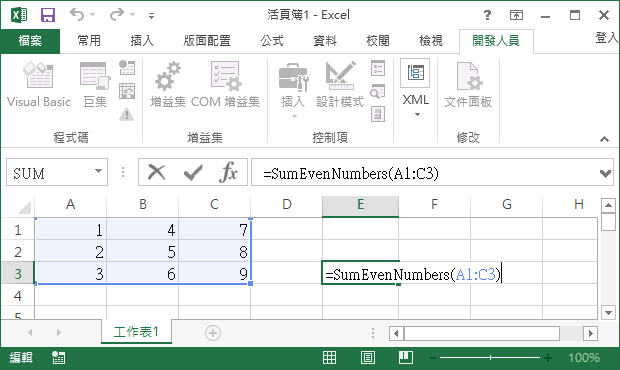
Task: Click the 巨集 macros button
Action: coord(95,84)
